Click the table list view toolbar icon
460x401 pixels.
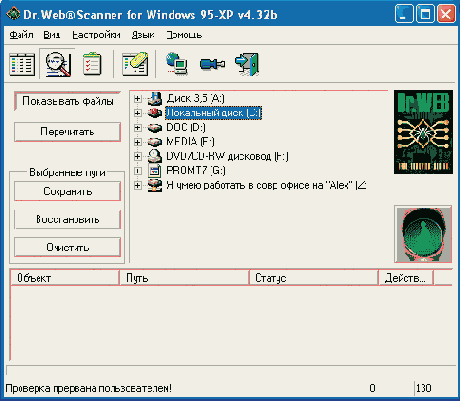(22, 64)
